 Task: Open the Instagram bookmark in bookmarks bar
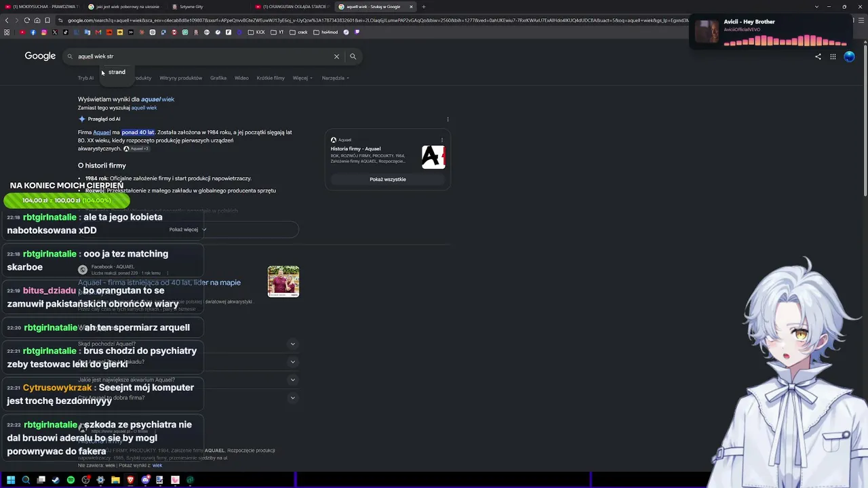44,32
